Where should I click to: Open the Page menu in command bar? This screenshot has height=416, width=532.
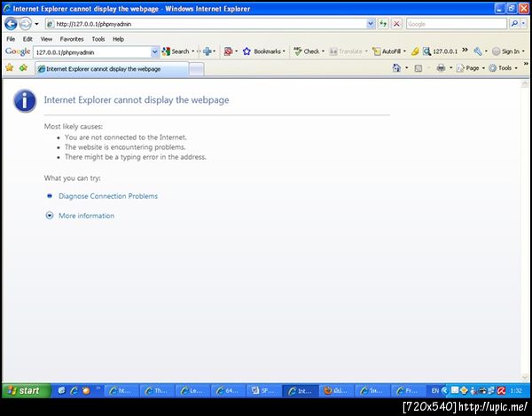coord(469,68)
